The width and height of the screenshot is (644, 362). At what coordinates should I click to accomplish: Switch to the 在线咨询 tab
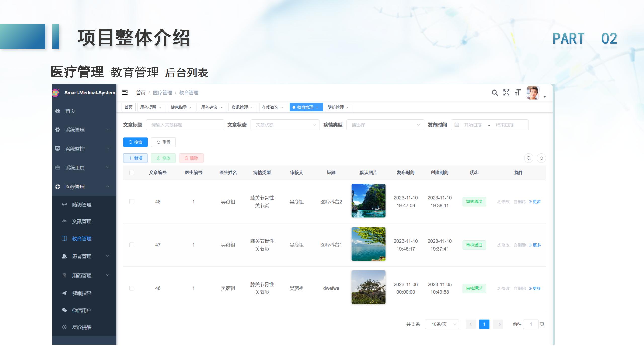(270, 107)
